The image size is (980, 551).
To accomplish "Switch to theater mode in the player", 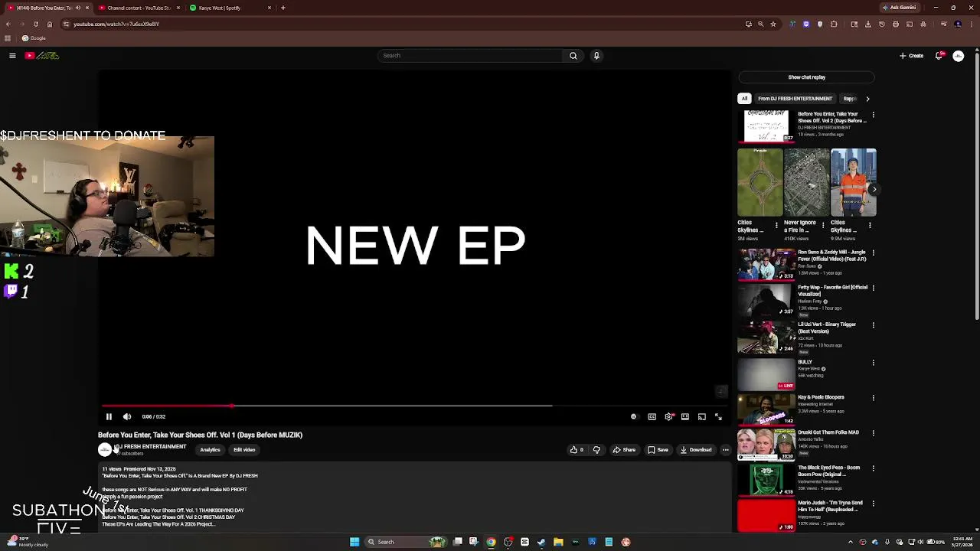I will tap(685, 417).
